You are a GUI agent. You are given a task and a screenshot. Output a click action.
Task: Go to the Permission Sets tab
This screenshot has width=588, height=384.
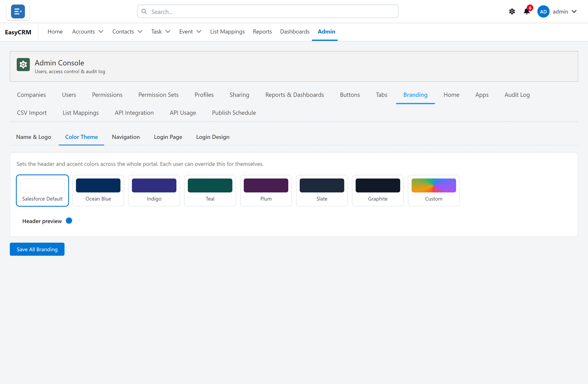(x=158, y=95)
